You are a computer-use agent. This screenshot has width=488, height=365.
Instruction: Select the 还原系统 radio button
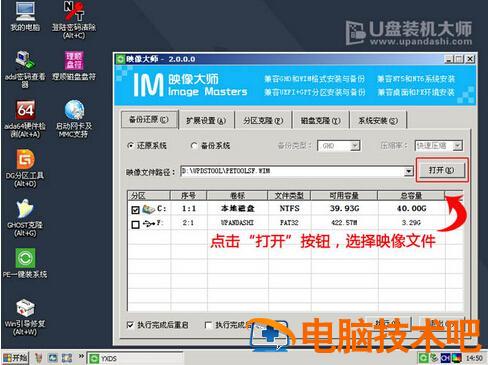(130, 146)
